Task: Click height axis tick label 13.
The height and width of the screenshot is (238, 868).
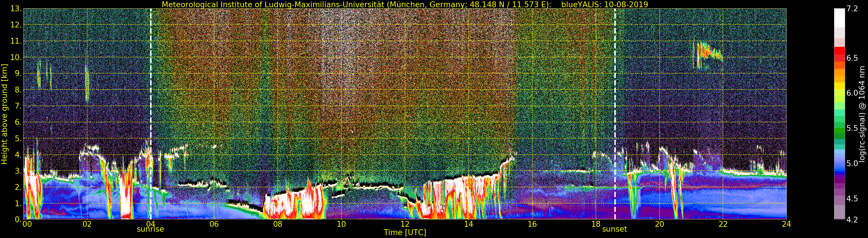Action: [16, 9]
